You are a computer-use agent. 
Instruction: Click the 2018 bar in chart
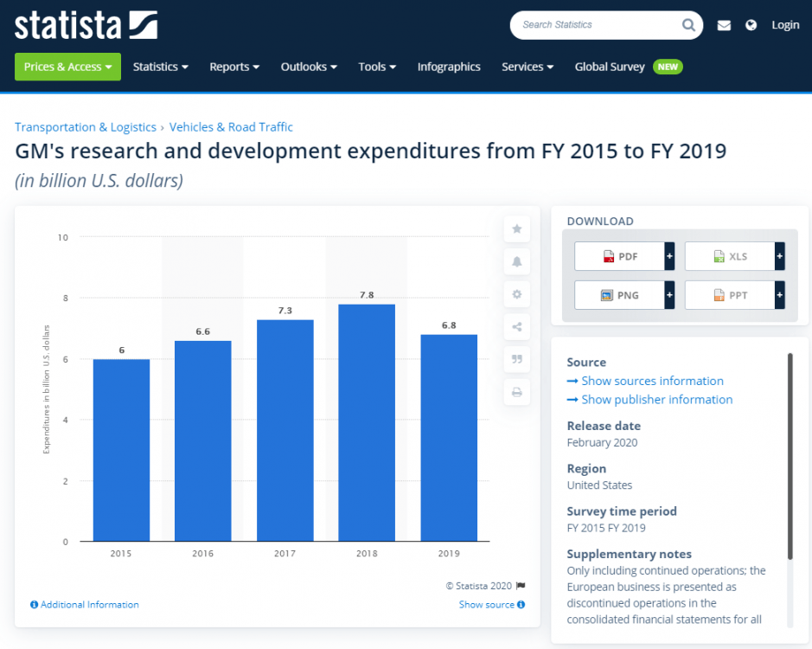tap(367, 422)
